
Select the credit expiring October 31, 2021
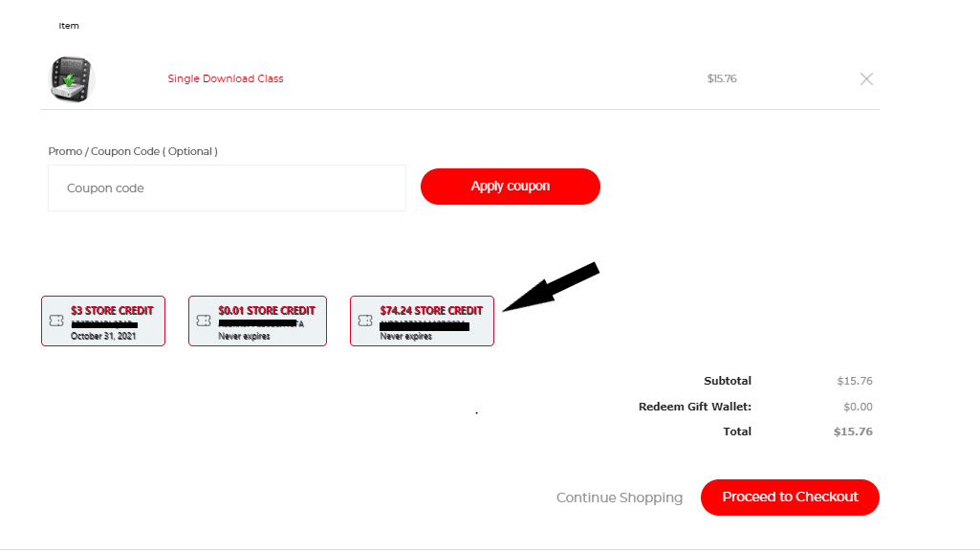(x=102, y=321)
